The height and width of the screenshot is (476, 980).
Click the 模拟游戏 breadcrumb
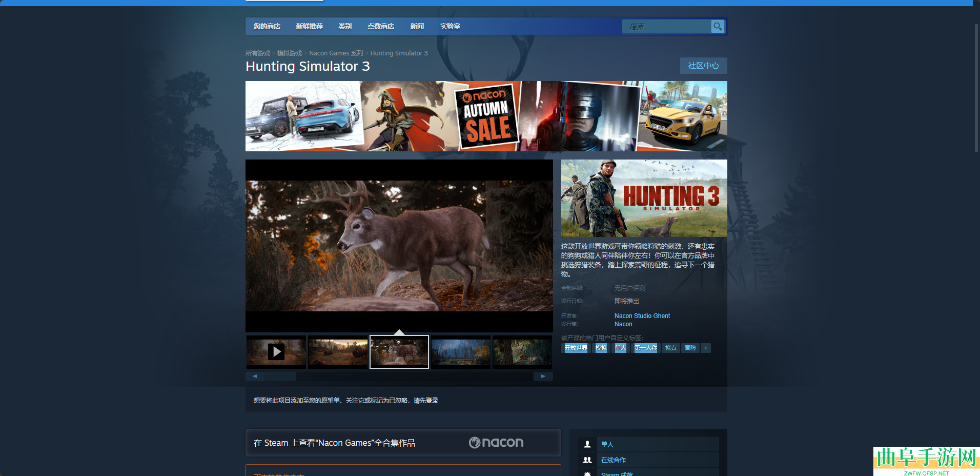(290, 53)
